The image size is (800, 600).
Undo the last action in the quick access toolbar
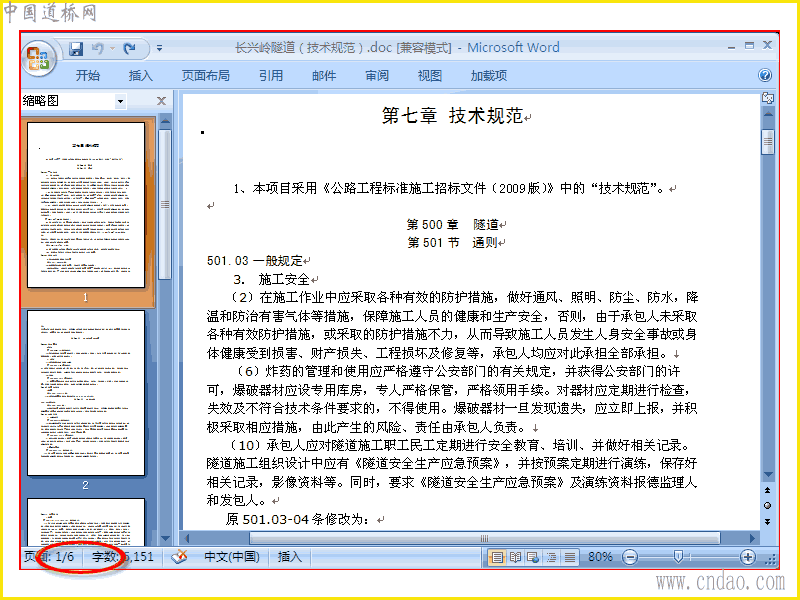point(98,48)
